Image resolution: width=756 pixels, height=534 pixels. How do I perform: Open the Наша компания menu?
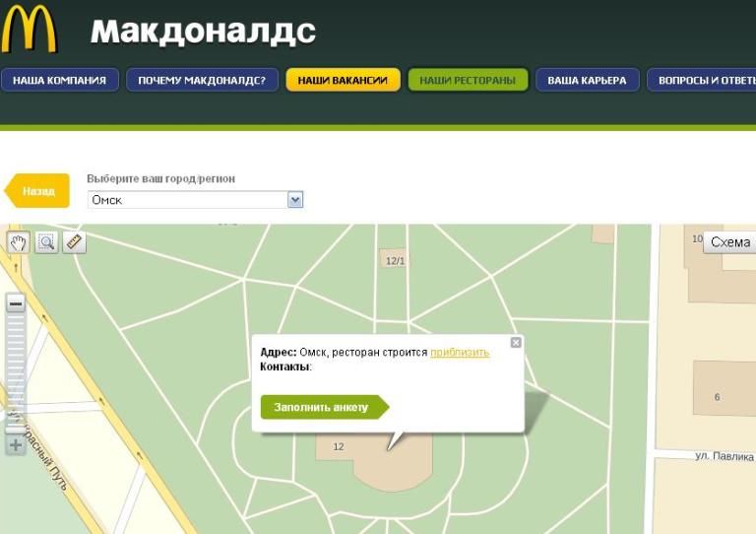(x=60, y=80)
